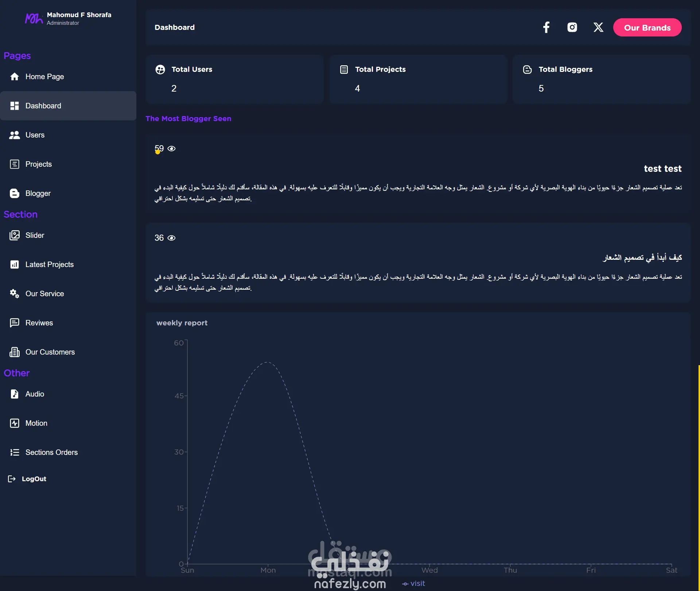The height and width of the screenshot is (591, 700).
Task: Select Latest Projects in the sidebar
Action: [x=50, y=264]
